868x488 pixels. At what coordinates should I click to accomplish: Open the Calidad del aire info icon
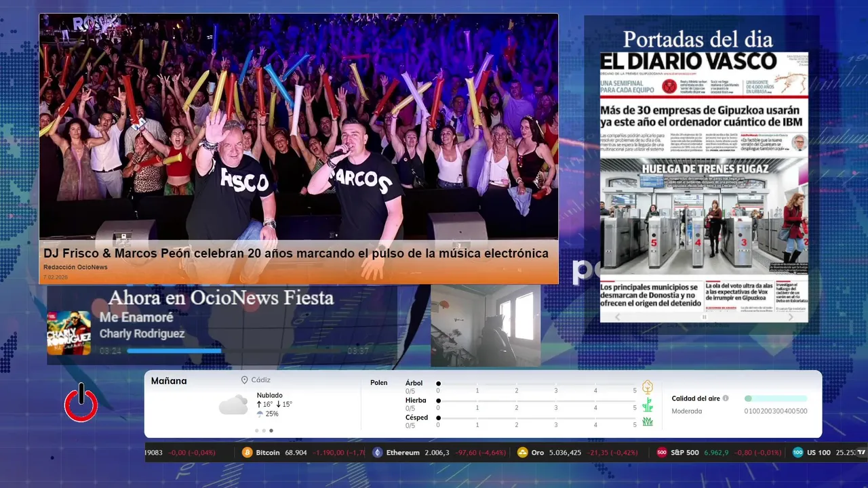(726, 399)
